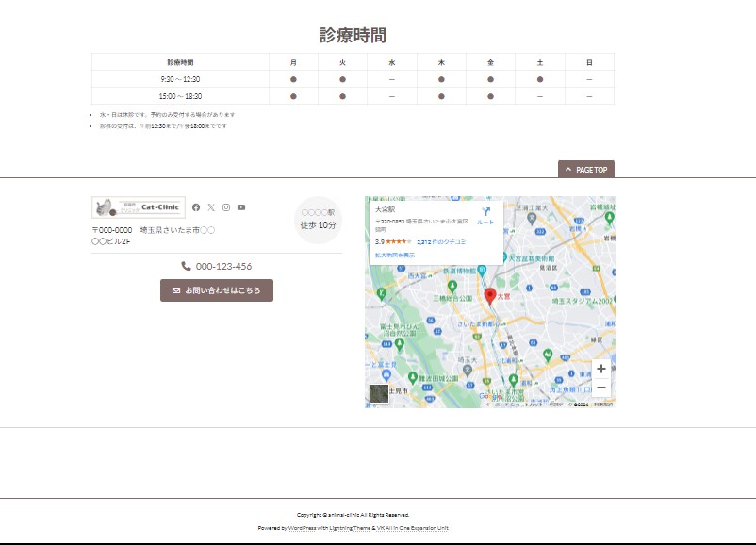756x545 pixels.
Task: Click the 大宮駅 title in map info card
Action: [386, 209]
